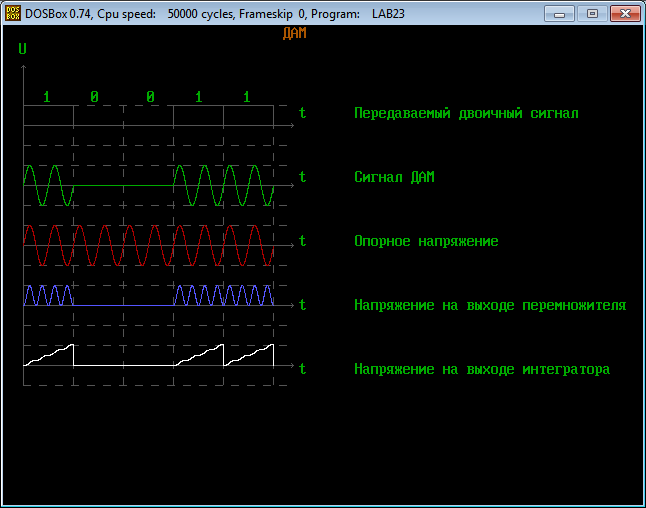
Task: Click label Опорное напряжение
Action: [426, 241]
